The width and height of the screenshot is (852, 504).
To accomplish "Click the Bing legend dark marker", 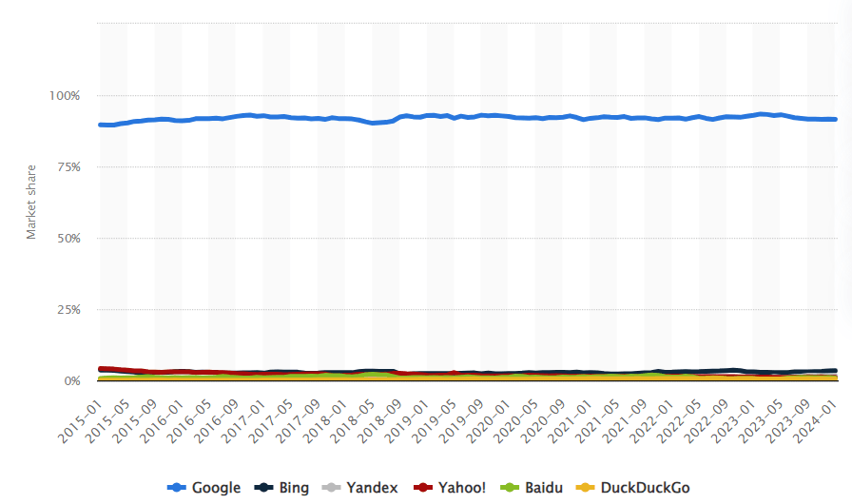I will [263, 488].
